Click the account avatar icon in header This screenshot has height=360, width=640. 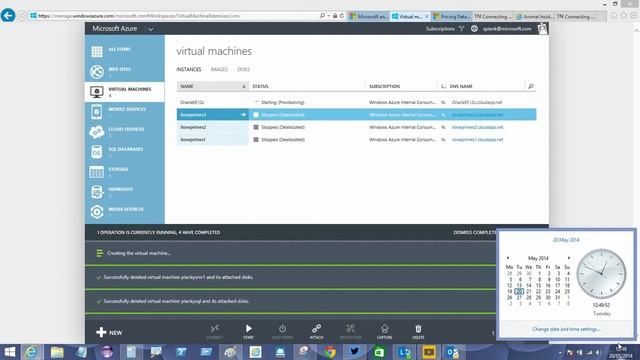pyautogui.click(x=542, y=29)
